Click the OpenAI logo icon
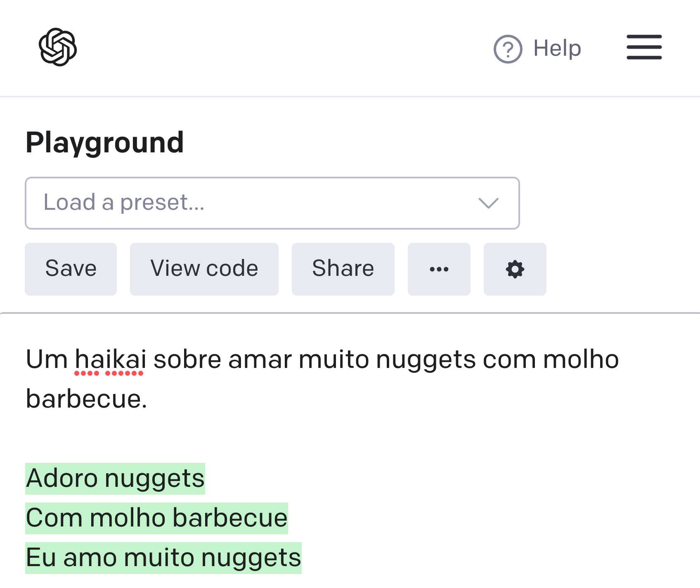The width and height of the screenshot is (700, 588). click(58, 47)
